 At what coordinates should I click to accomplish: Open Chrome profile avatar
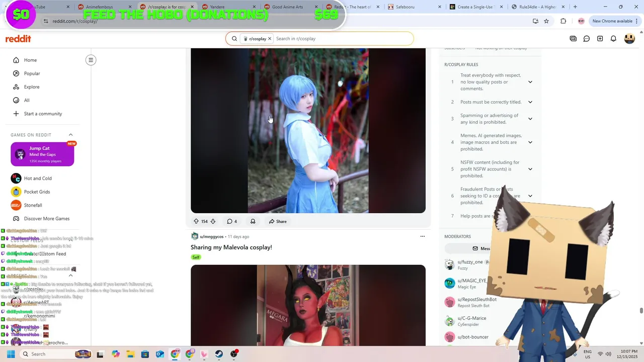click(x=581, y=21)
